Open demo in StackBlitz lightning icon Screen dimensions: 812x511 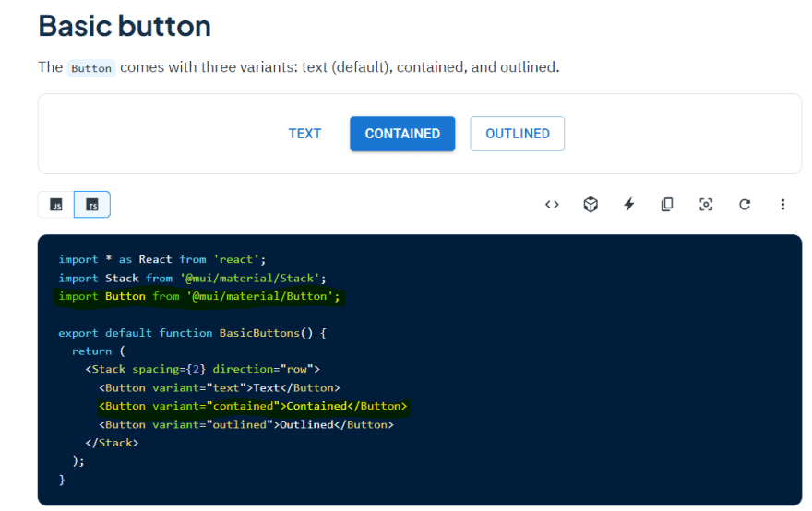(x=628, y=205)
